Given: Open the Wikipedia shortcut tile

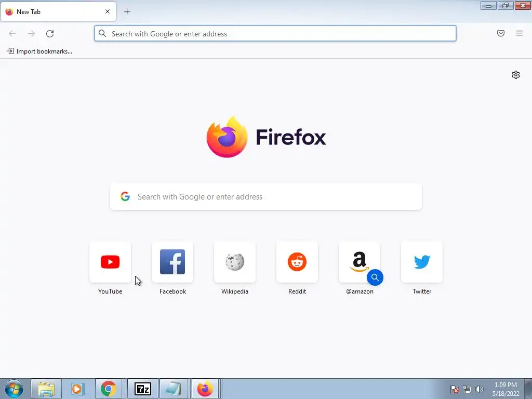Looking at the screenshot, I should (235, 262).
